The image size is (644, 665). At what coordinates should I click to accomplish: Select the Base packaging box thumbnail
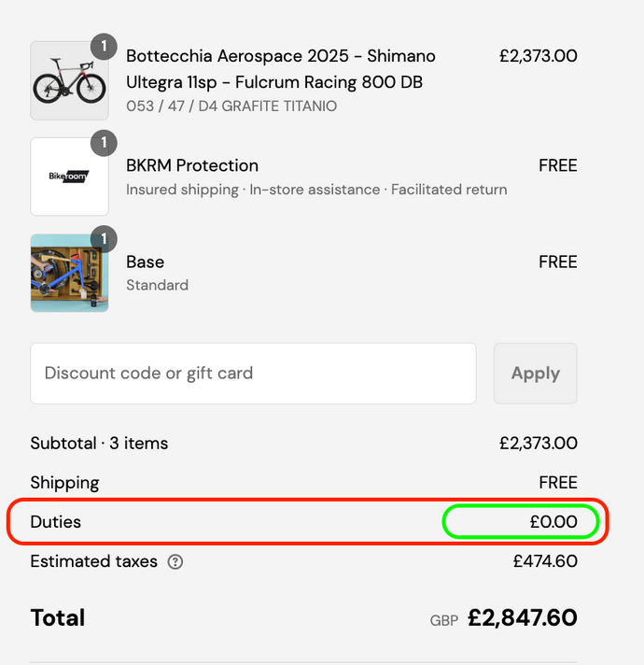point(69,273)
